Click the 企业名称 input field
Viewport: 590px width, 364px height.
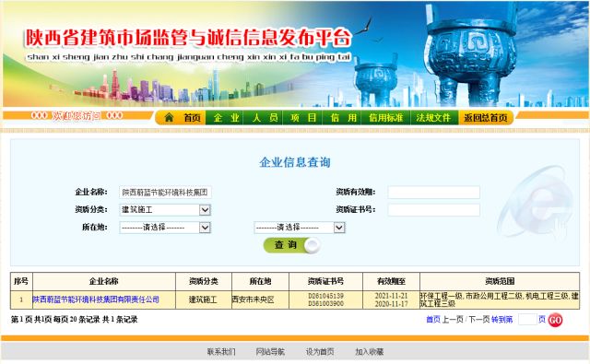point(165,193)
